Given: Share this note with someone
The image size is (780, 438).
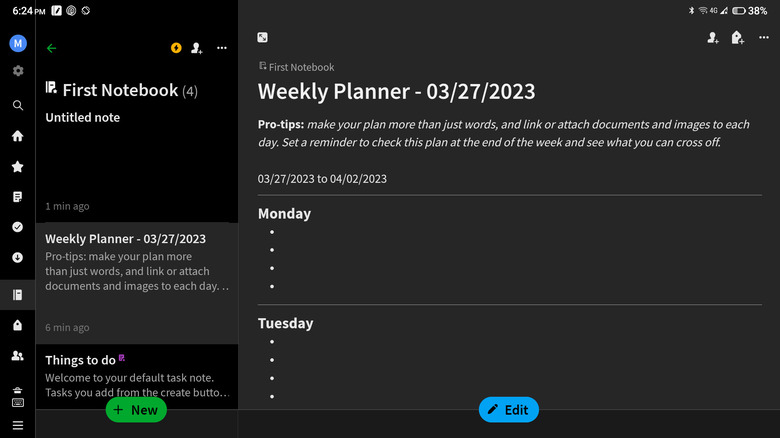Looking at the screenshot, I should tap(713, 38).
